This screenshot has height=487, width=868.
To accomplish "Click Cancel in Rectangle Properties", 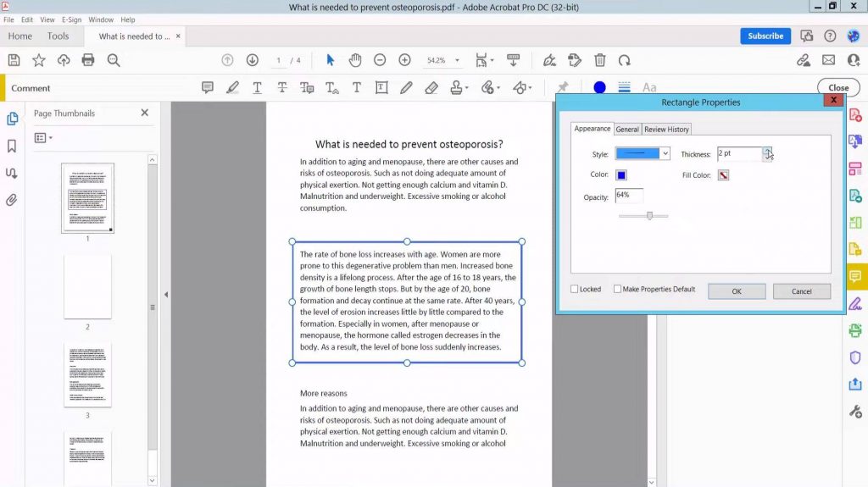I will click(802, 291).
